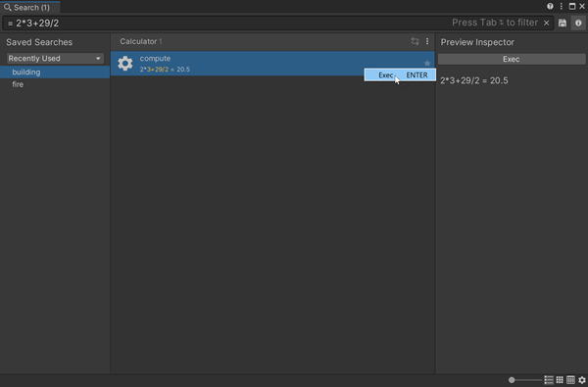588x387 pixels.
Task: Switch to grid view icon
Action: click(x=560, y=380)
